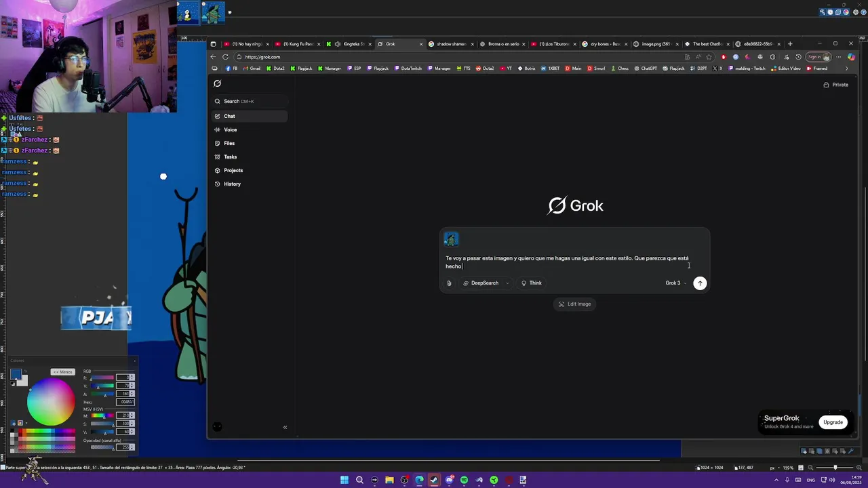Open Tasks in the Grok sidebar
The height and width of the screenshot is (488, 868).
pos(250,157)
